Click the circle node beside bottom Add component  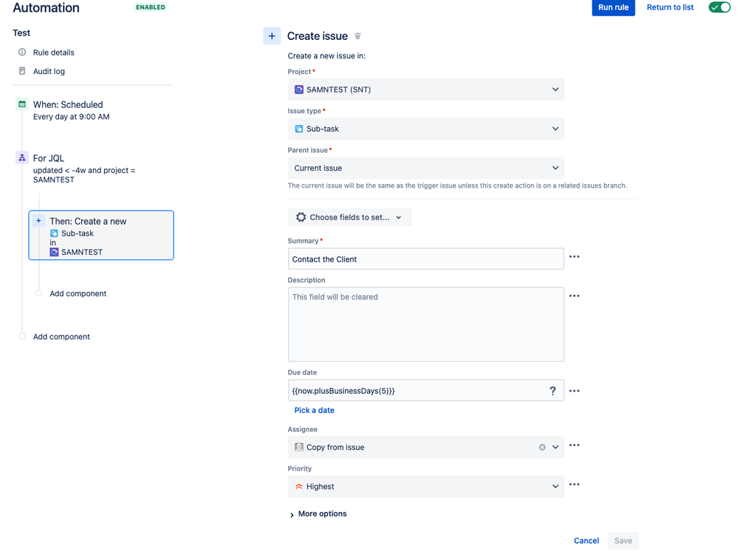pyautogui.click(x=21, y=336)
